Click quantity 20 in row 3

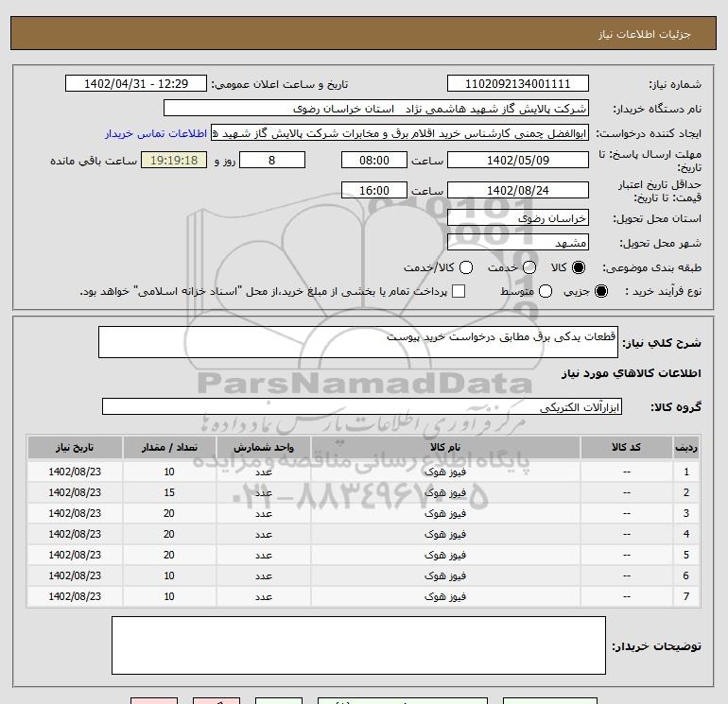(169, 514)
